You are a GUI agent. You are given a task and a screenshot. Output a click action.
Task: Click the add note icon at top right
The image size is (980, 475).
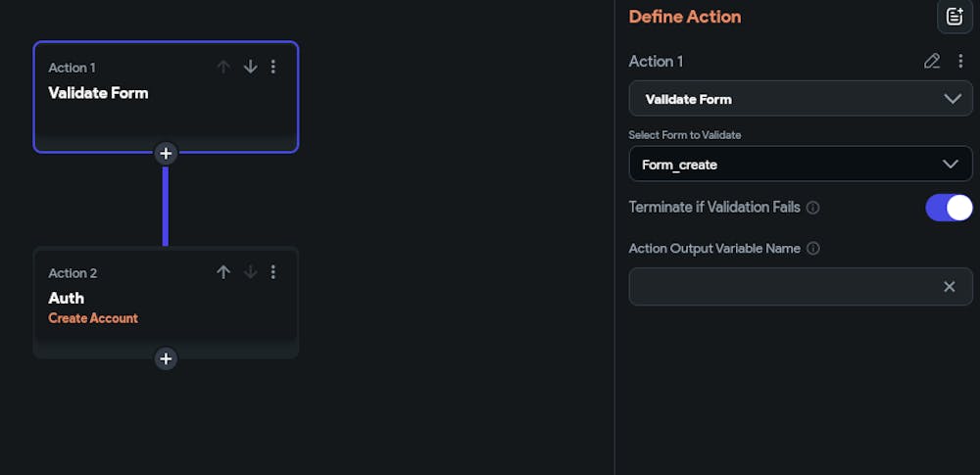point(955,17)
